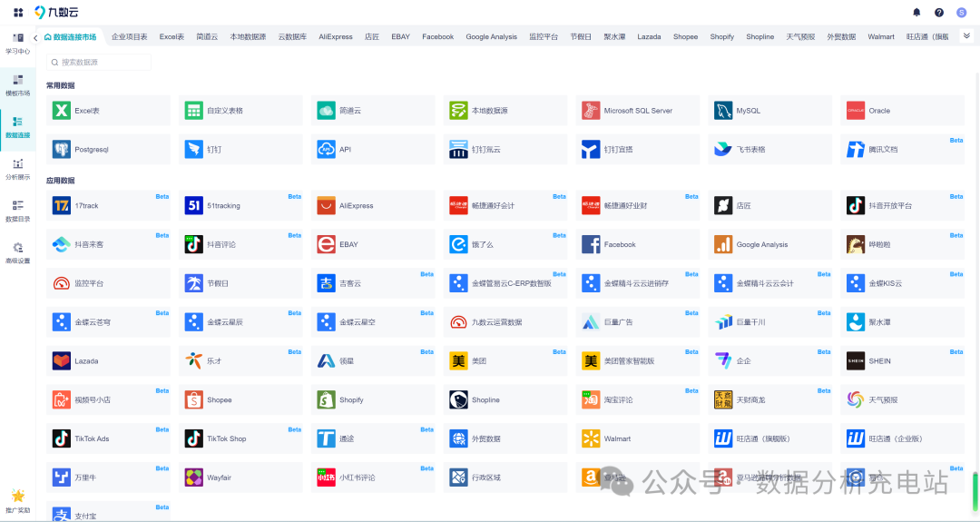Open the Walmart spark icon

[x=591, y=438]
